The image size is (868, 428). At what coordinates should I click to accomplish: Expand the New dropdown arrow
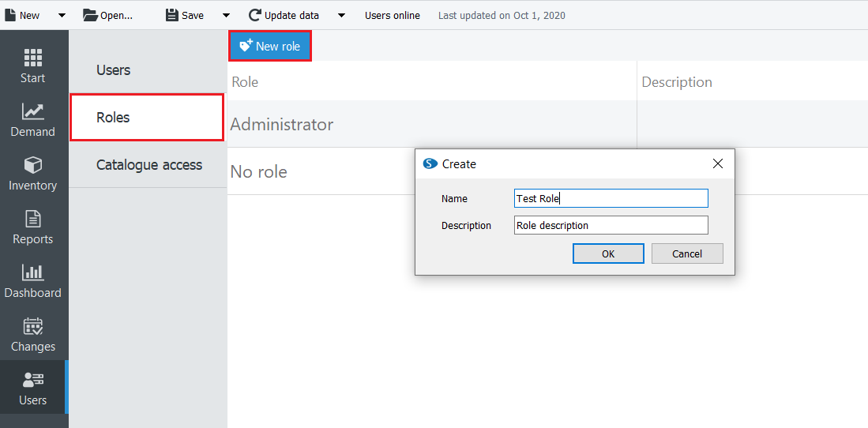tap(58, 15)
